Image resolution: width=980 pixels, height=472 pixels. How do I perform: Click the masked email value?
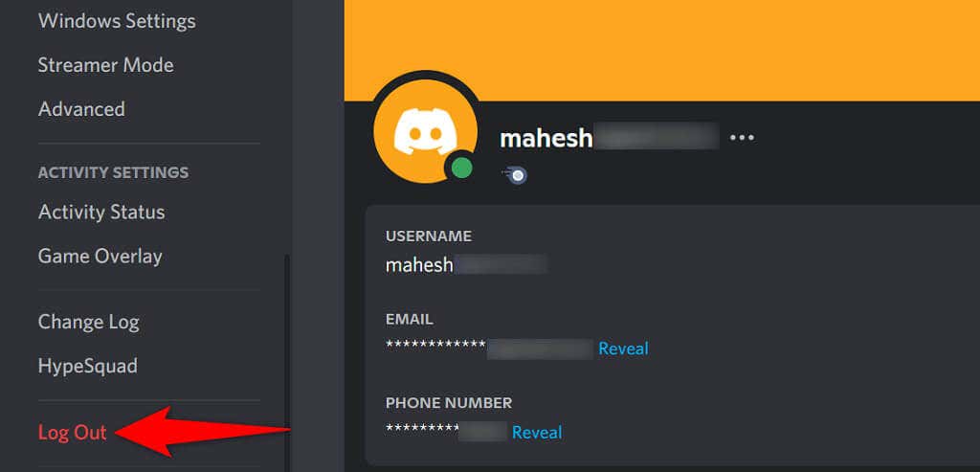click(489, 348)
